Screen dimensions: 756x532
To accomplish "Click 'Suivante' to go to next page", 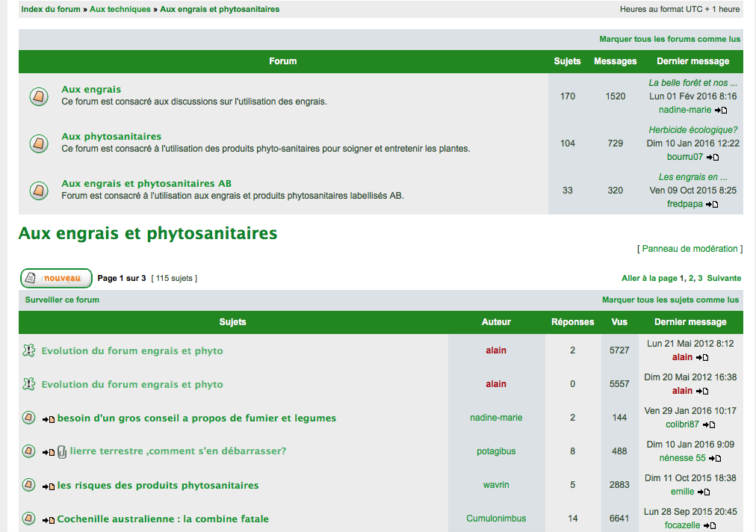I will (724, 278).
